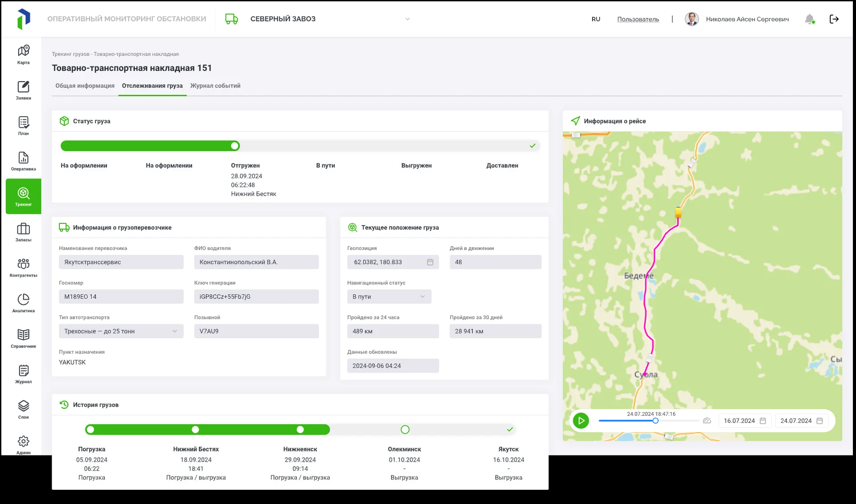Click the Олекминск history stop marker
The width and height of the screenshot is (856, 504).
click(x=405, y=430)
